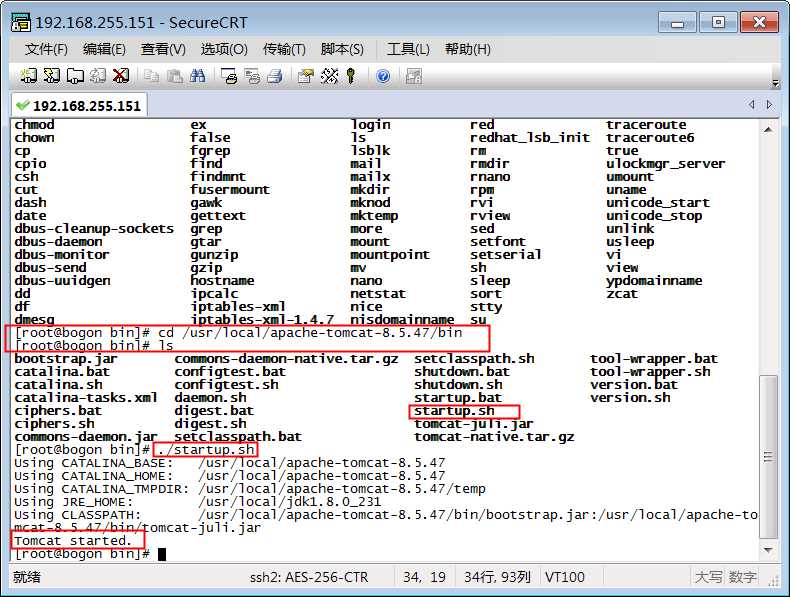Viewport: 790px width, 597px height.
Task: Click the terminal scrollbar down arrow
Action: [x=768, y=549]
